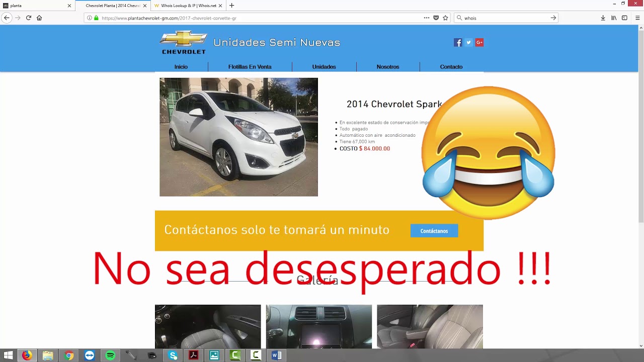This screenshot has height=362, width=644.
Task: Click 'Automático con aire acondicionado' bullet
Action: (x=377, y=135)
